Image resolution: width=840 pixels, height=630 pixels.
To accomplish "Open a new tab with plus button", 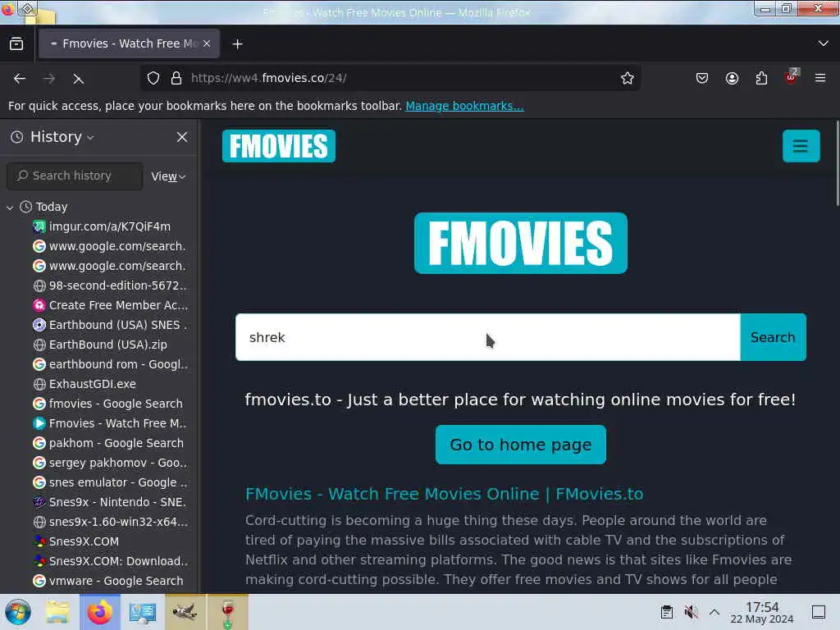I will [237, 44].
